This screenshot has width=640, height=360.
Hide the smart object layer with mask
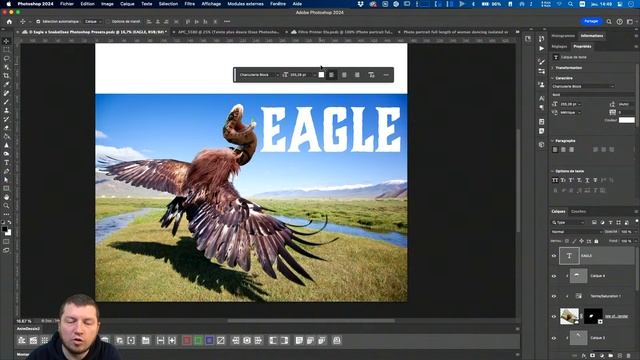pos(554,316)
